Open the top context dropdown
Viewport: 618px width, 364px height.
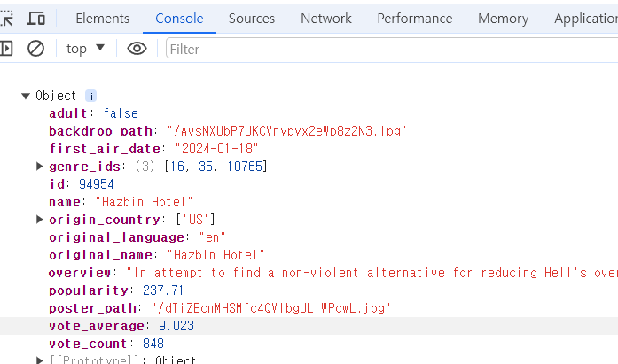pyautogui.click(x=85, y=49)
